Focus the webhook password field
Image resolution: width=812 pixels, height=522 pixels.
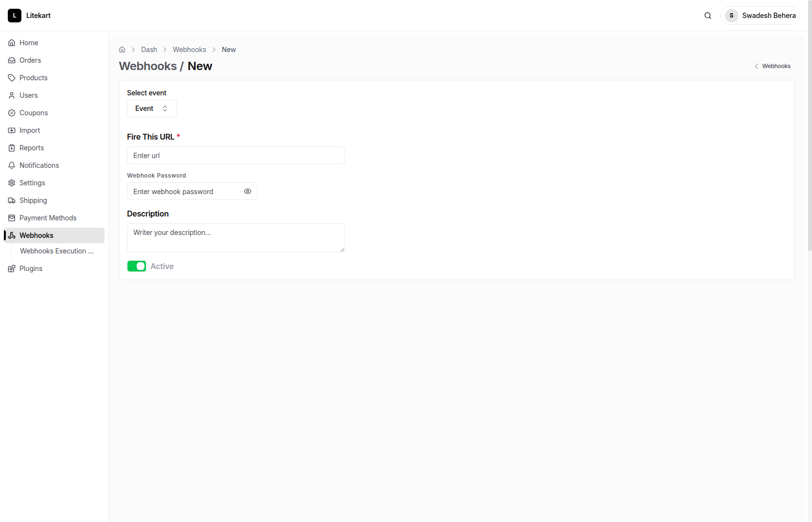(x=192, y=191)
